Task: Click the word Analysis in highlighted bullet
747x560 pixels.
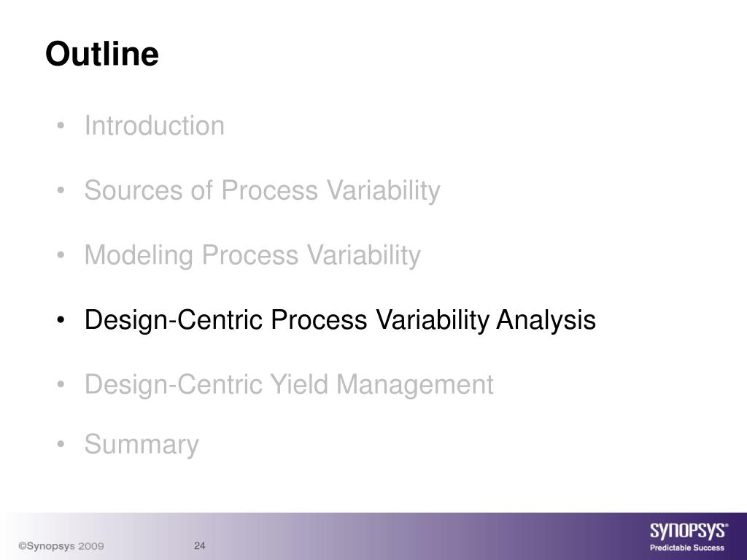Action: pyautogui.click(x=546, y=320)
